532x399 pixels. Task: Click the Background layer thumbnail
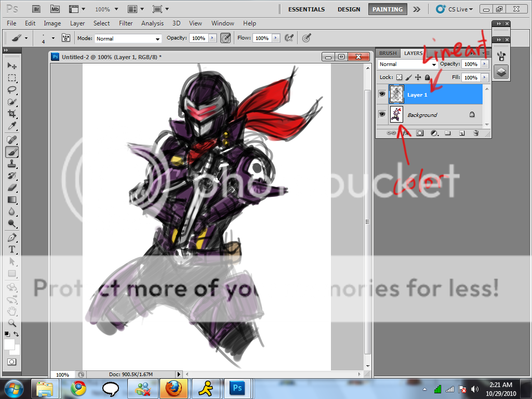[x=396, y=114]
